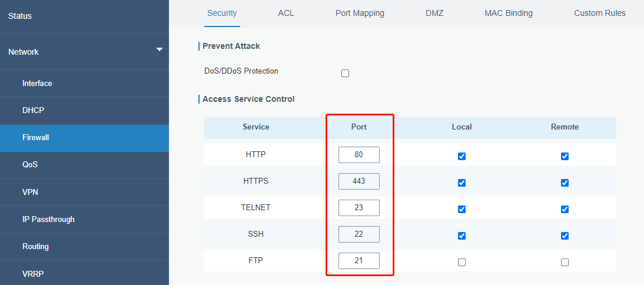This screenshot has width=644, height=285.
Task: Enable DoS/DDoS Protection checkbox
Action: 345,74
